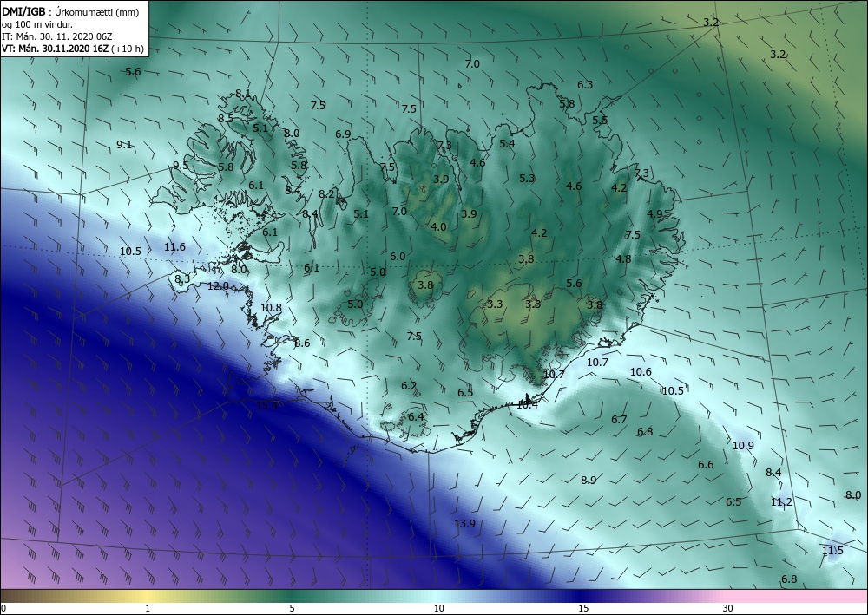Viewport: 868px width, 615px height.
Task: Click the 5.5 value label
Action: 600,120
